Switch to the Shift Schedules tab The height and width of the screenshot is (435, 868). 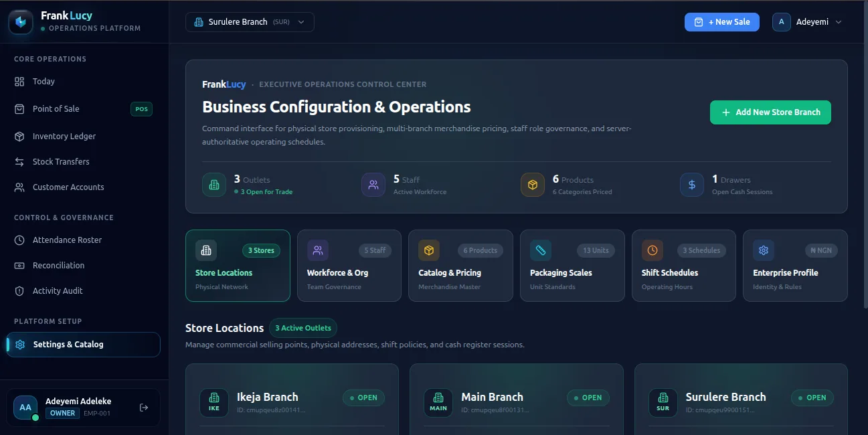(684, 266)
